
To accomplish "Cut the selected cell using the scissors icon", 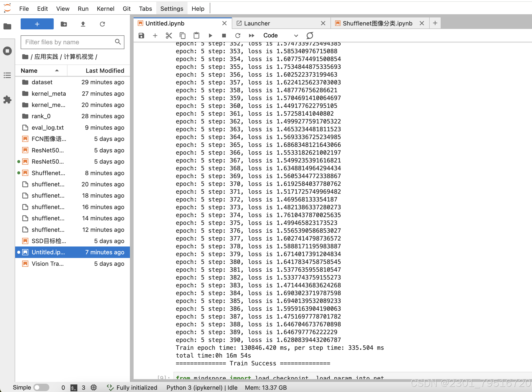I will tap(169, 36).
